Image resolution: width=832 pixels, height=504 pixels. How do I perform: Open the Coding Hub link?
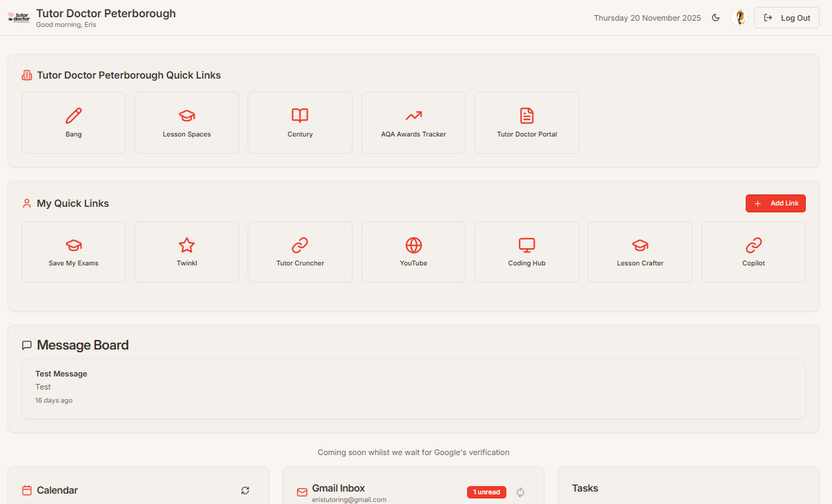(x=526, y=252)
